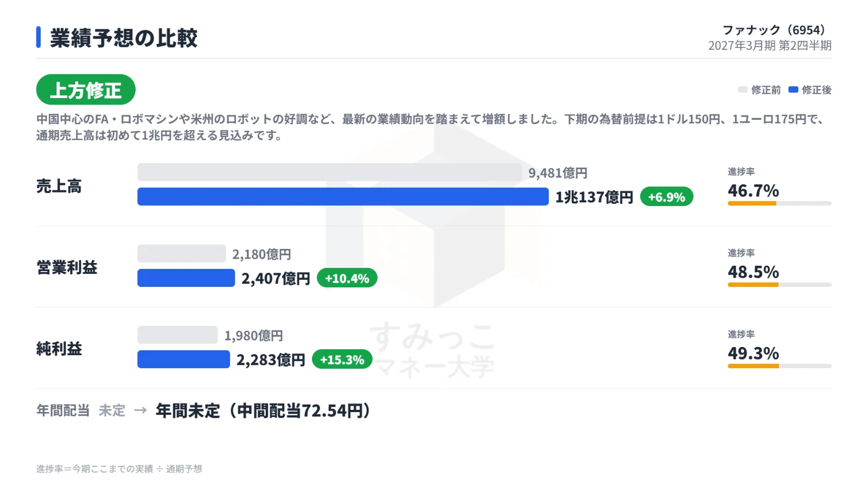
Task: Click the gray 1,980億円 net profit bar
Action: click(177, 335)
